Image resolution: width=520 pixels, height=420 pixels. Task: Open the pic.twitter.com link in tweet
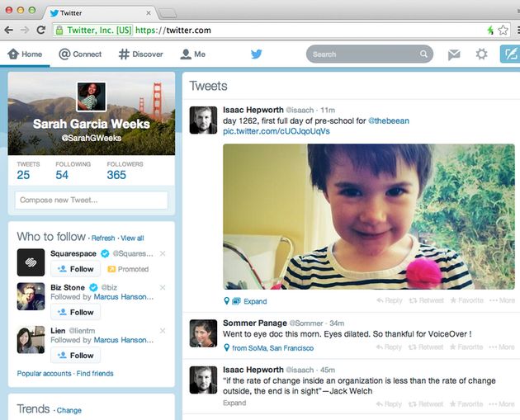tap(277, 131)
